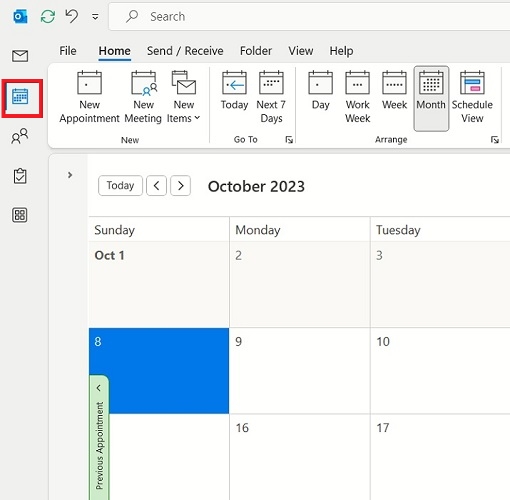Select the Home ribbon tab

click(114, 51)
